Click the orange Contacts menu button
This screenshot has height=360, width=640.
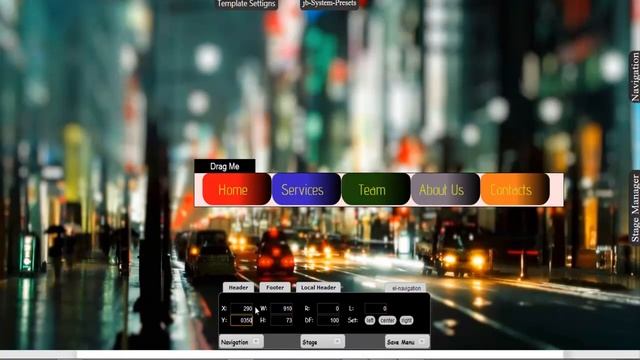[x=515, y=189]
